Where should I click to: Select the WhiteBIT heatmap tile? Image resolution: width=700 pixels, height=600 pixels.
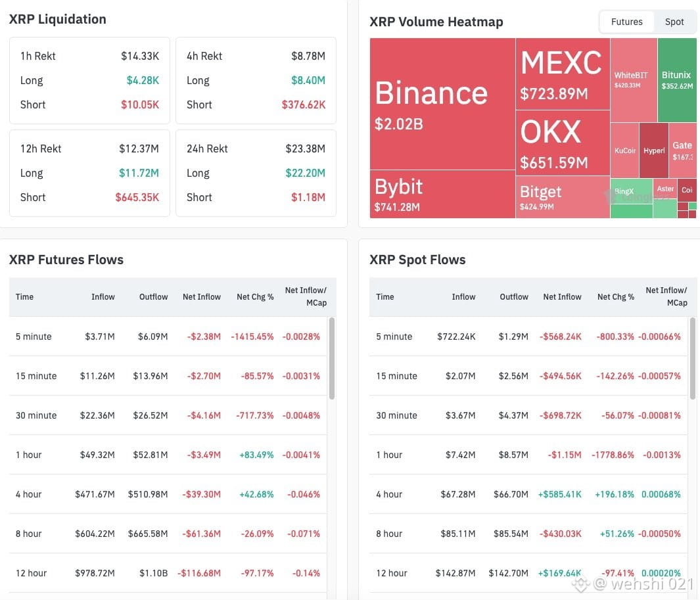(634, 80)
